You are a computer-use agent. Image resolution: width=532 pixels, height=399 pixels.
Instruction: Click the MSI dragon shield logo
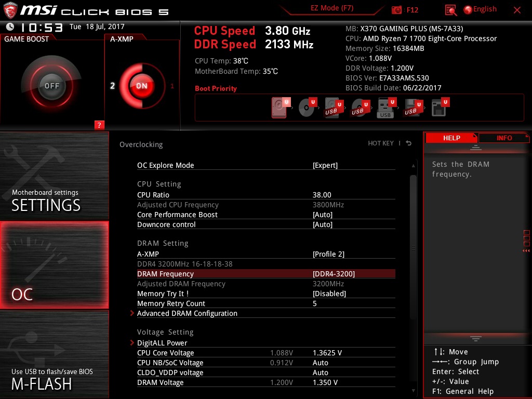10,10
